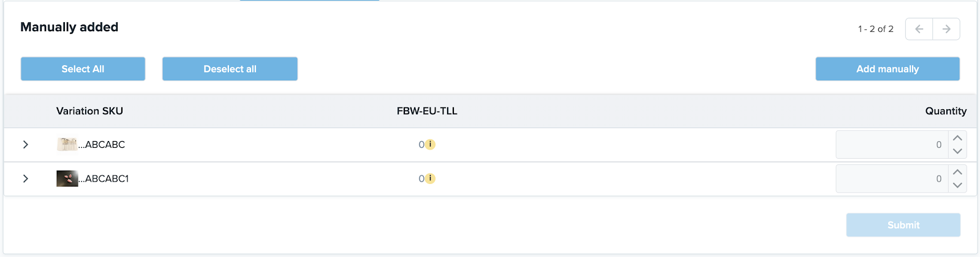980x257 pixels.
Task: Click info icon in ABCABC row
Action: tap(431, 145)
